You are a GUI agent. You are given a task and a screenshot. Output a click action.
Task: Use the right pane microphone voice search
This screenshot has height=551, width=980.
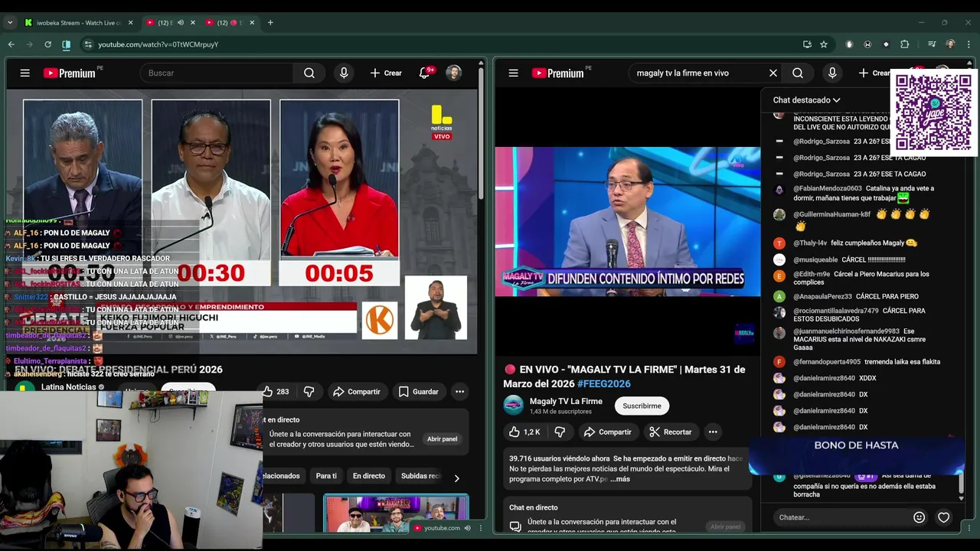(832, 73)
